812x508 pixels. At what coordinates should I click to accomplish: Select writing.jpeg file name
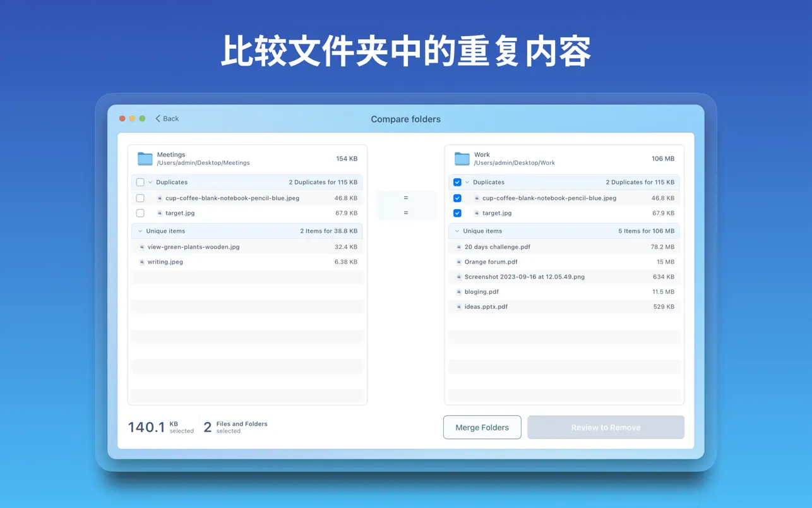165,262
